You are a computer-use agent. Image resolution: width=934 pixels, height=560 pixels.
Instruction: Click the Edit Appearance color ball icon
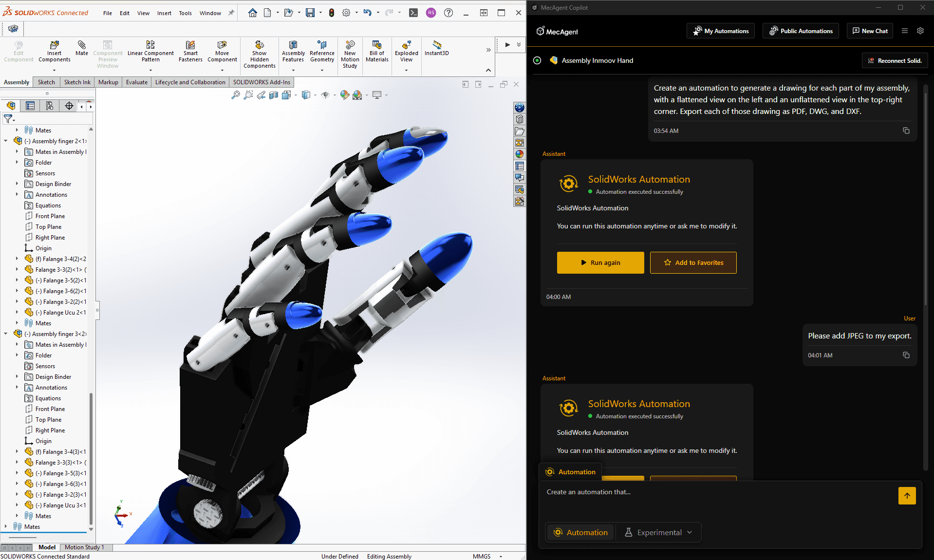point(345,95)
